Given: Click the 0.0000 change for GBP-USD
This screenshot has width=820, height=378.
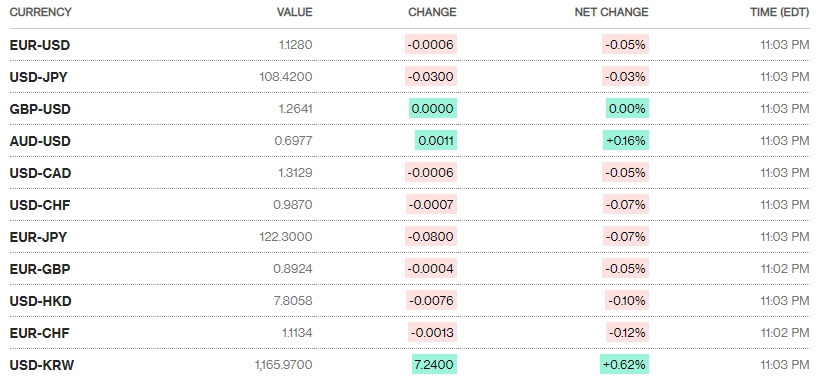Looking at the screenshot, I should [433, 108].
